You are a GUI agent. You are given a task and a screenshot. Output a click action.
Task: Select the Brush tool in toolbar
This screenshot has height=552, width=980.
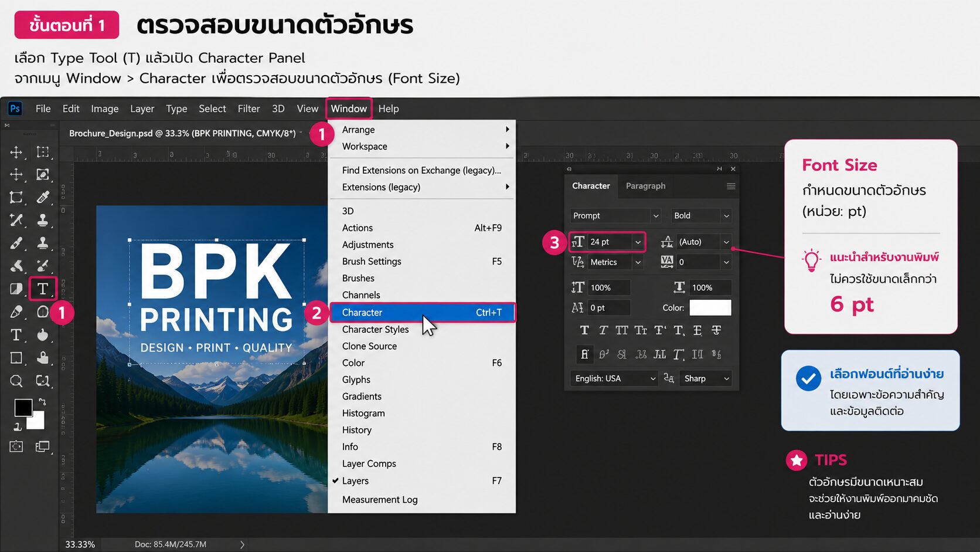(16, 243)
